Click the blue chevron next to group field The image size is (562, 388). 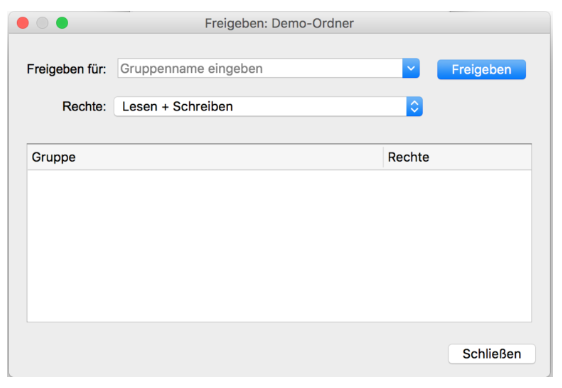(x=411, y=68)
